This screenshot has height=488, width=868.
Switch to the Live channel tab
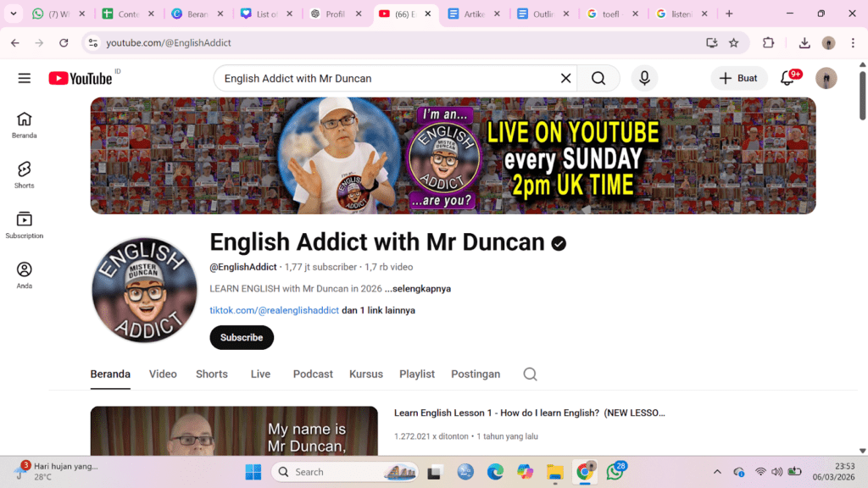260,374
